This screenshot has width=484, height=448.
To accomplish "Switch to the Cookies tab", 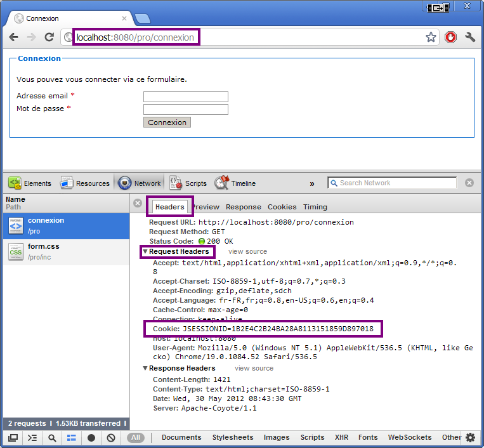I will point(282,207).
